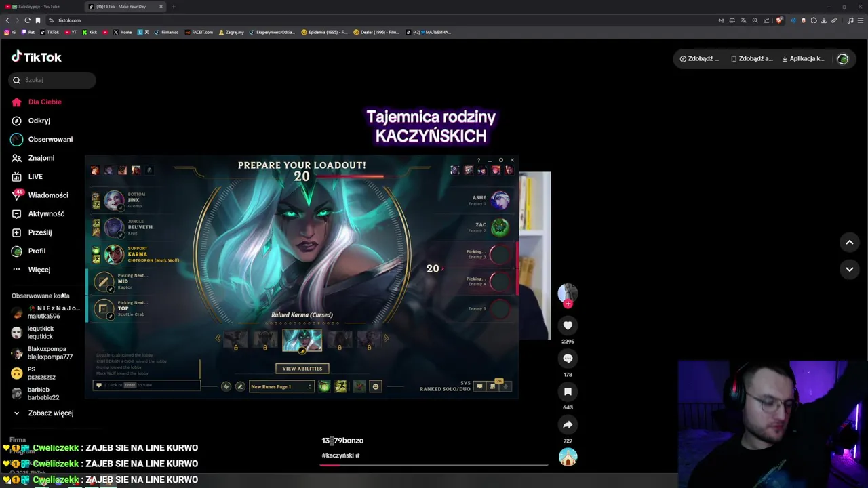The image size is (868, 488).
Task: Click the zoom magnifier icon in address bar
Action: point(755,20)
